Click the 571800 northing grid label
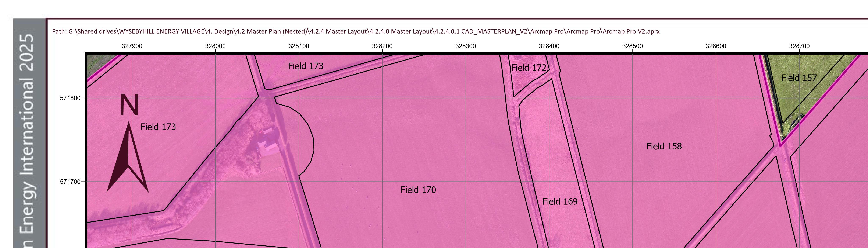The height and width of the screenshot is (248, 868). pos(70,98)
